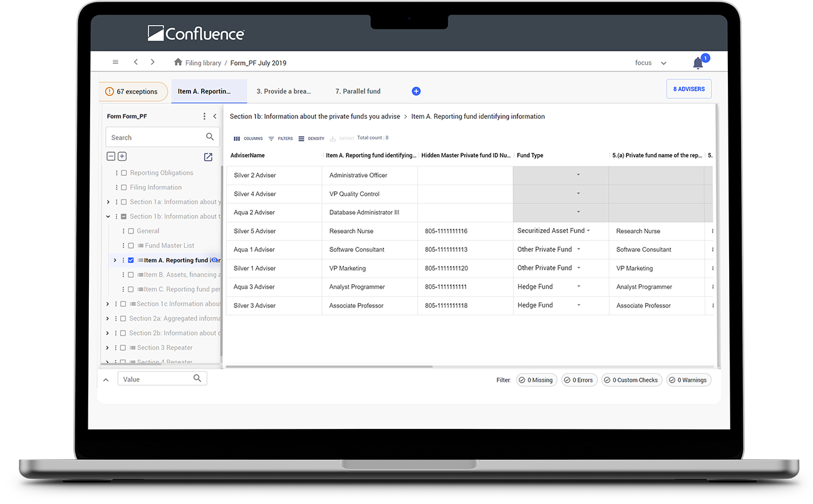Screen dimensions: 813x504
Task: Switch to Item A. Reportin... tab
Action: (209, 91)
